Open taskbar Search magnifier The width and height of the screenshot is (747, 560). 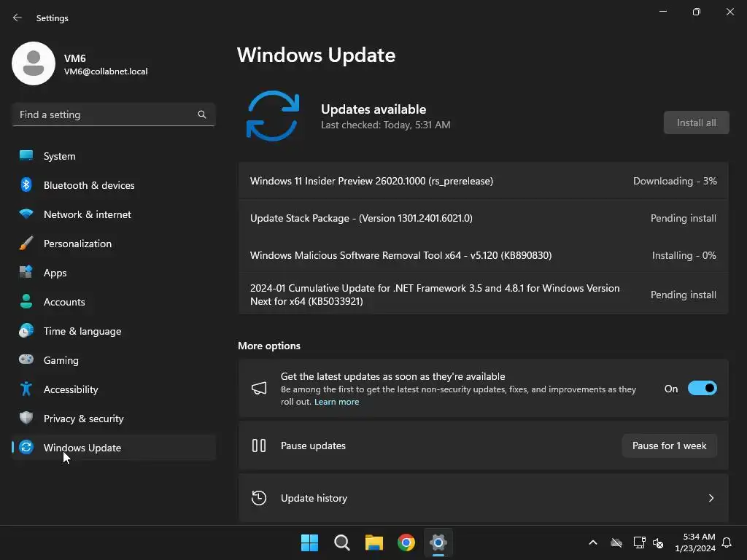[341, 542]
